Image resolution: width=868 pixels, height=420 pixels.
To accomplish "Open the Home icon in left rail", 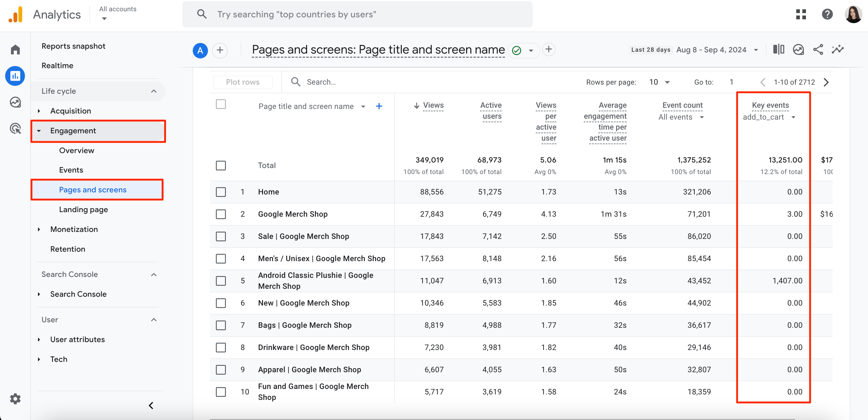I will point(15,50).
